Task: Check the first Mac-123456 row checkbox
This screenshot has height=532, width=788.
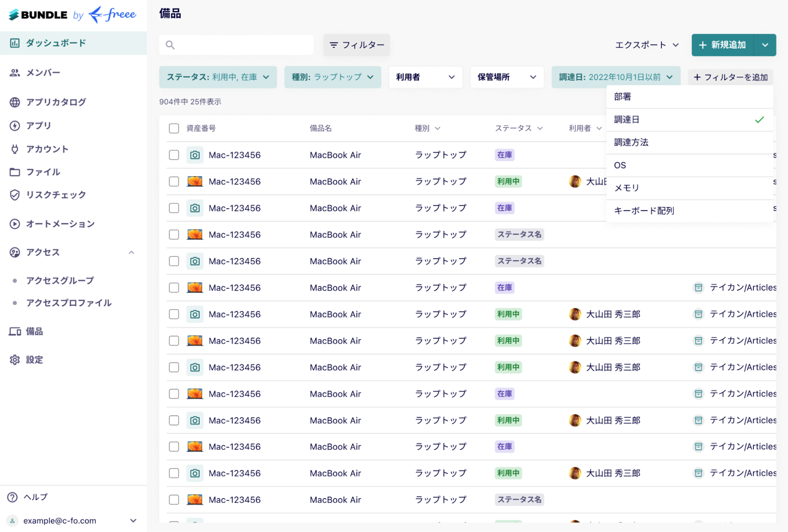Action: 174,155
